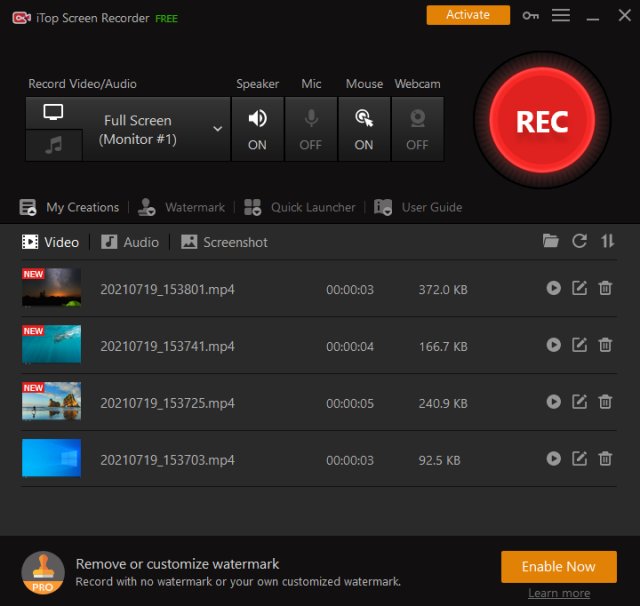This screenshot has width=640, height=606.
Task: Click the orange Activate button
Action: [468, 15]
